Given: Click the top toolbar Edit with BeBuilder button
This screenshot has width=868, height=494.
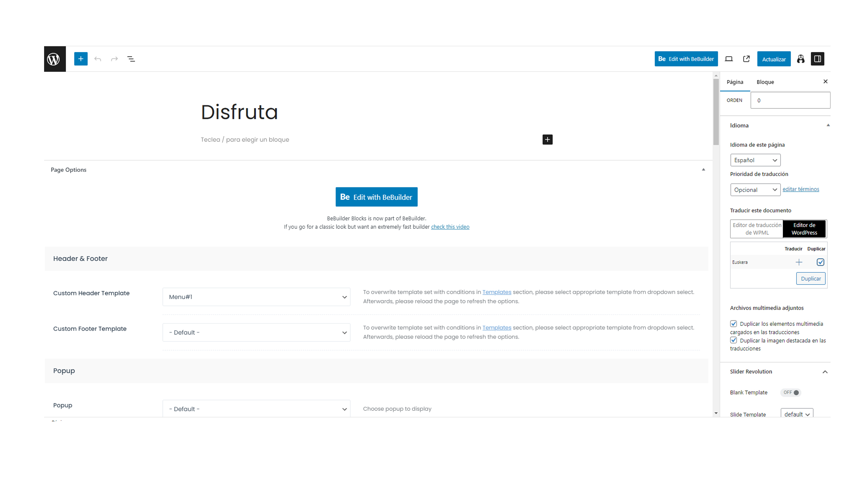Looking at the screenshot, I should [686, 59].
